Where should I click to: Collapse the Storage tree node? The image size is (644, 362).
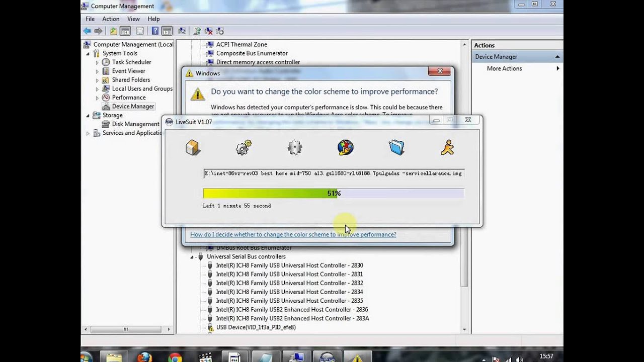pos(88,116)
